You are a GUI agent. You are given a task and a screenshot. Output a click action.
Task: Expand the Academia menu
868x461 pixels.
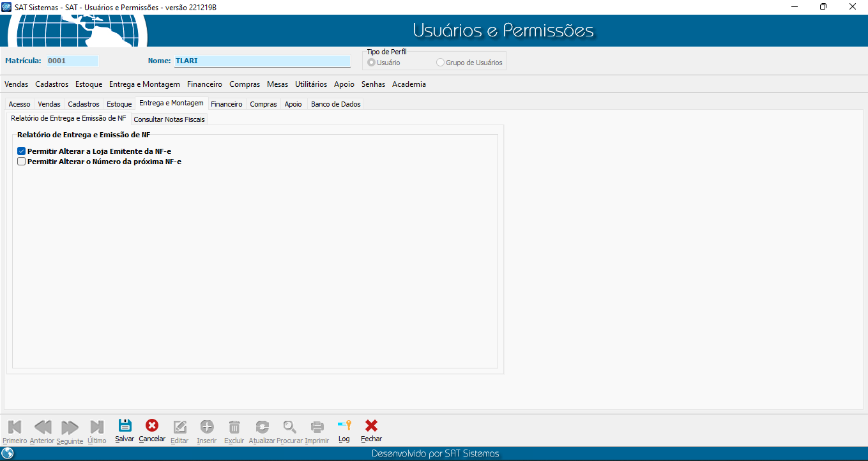click(x=409, y=84)
